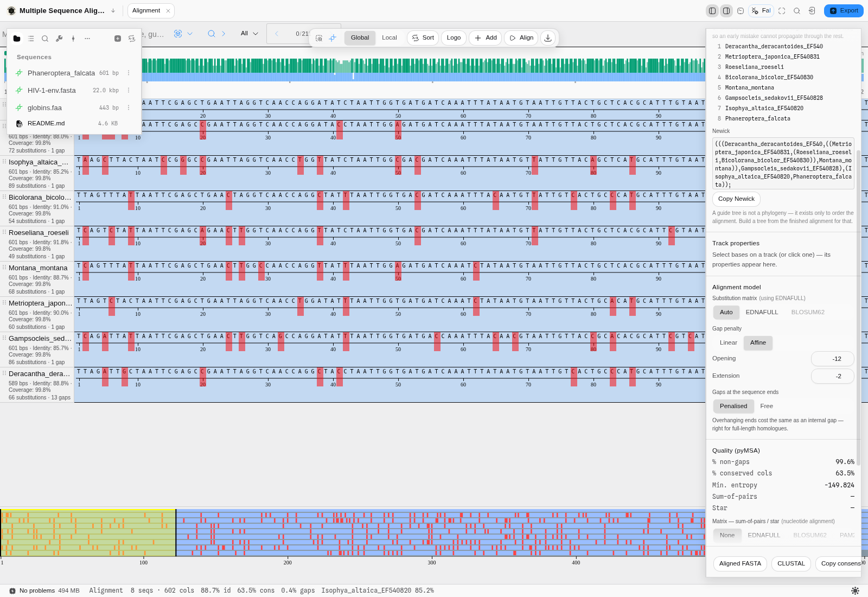Choose Affine gap penalty
The height and width of the screenshot is (597, 868).
pos(758,342)
